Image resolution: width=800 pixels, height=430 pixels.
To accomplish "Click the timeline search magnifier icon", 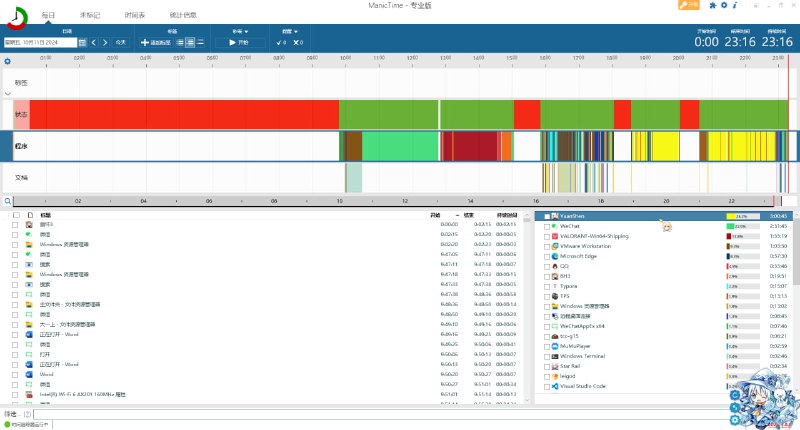I will coord(7,201).
